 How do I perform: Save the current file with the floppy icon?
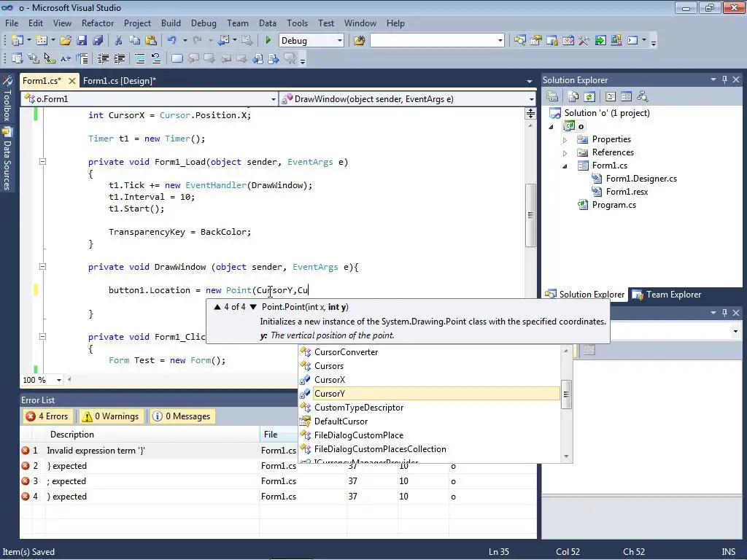[82, 41]
